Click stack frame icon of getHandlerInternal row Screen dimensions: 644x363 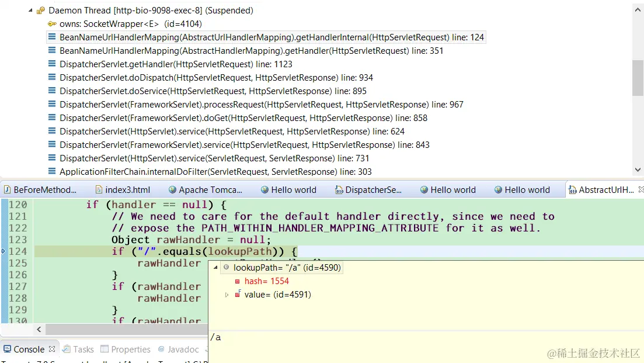[x=52, y=37]
